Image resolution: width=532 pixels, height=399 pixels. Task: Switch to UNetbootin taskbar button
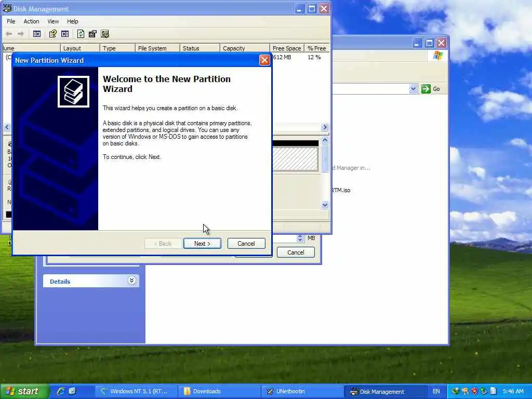[302, 391]
